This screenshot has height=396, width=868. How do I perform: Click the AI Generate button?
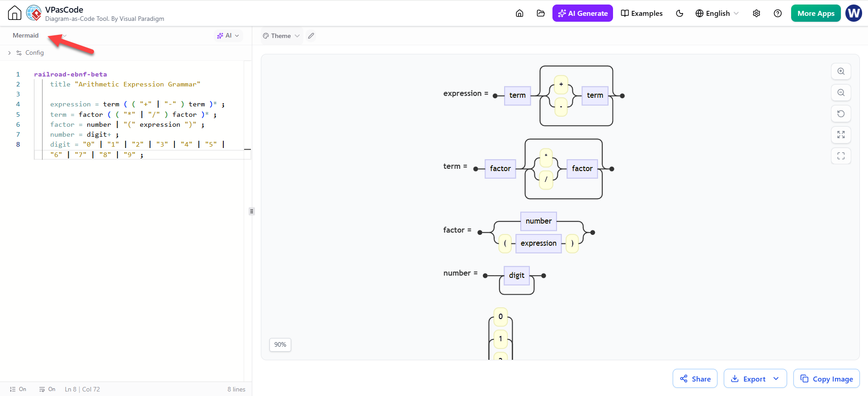pos(582,13)
